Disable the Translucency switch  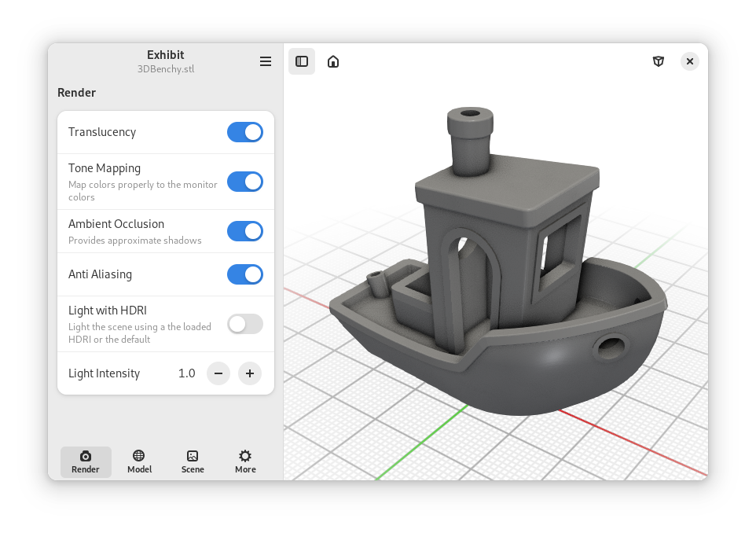tap(245, 132)
